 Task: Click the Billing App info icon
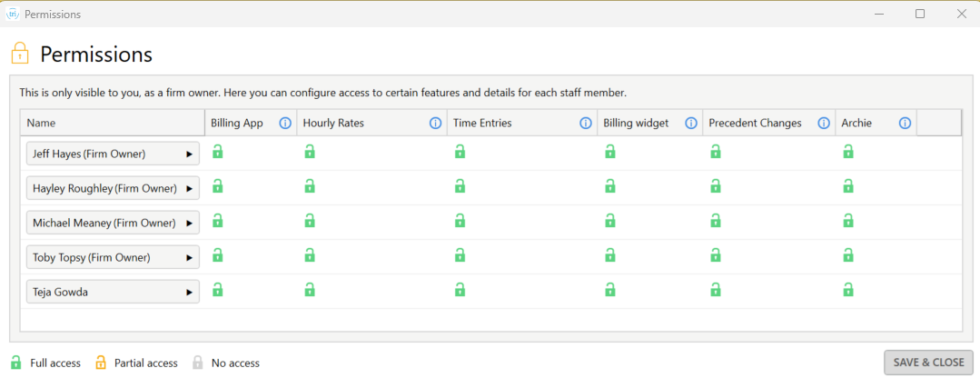pos(285,123)
